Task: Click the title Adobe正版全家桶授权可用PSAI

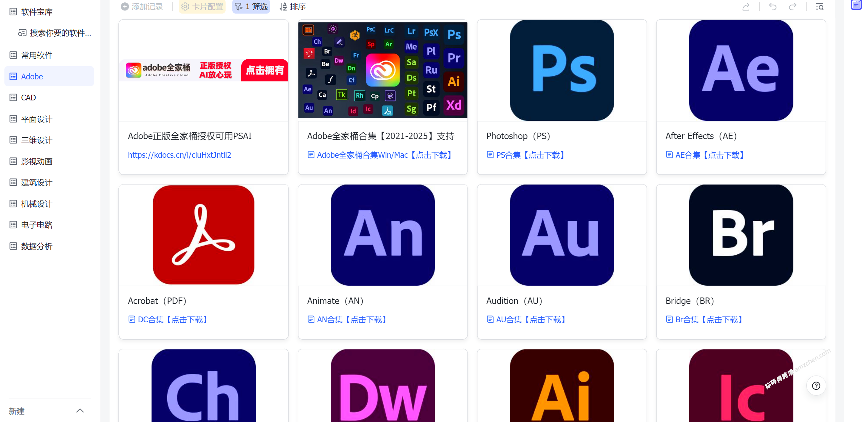Action: (190, 136)
